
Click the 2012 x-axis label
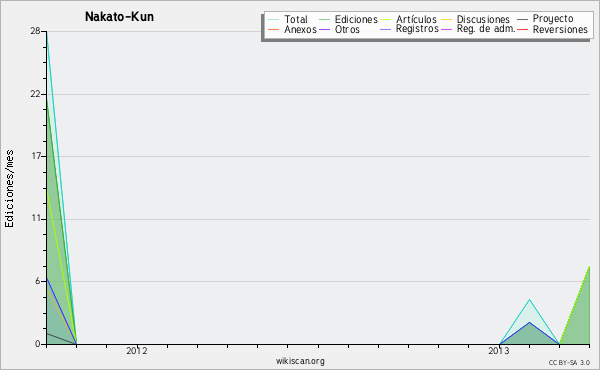[137, 350]
